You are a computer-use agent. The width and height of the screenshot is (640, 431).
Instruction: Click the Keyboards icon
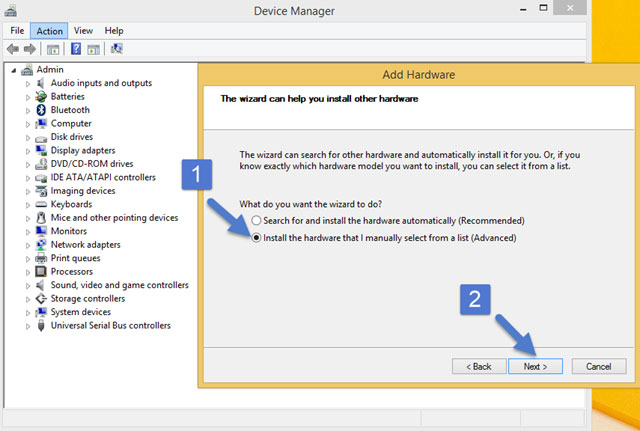[41, 204]
